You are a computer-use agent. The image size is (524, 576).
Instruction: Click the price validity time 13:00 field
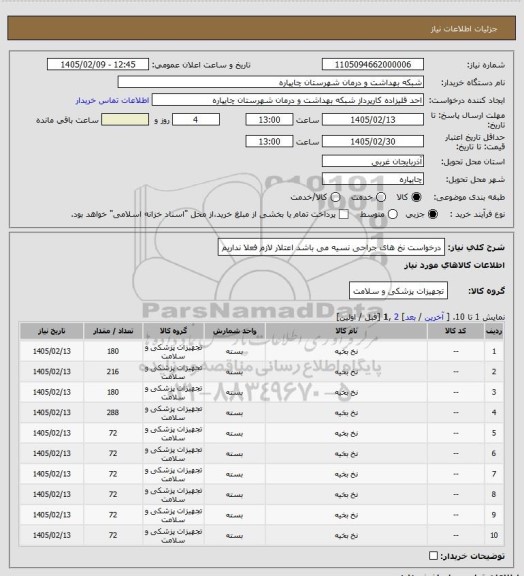tap(269, 141)
